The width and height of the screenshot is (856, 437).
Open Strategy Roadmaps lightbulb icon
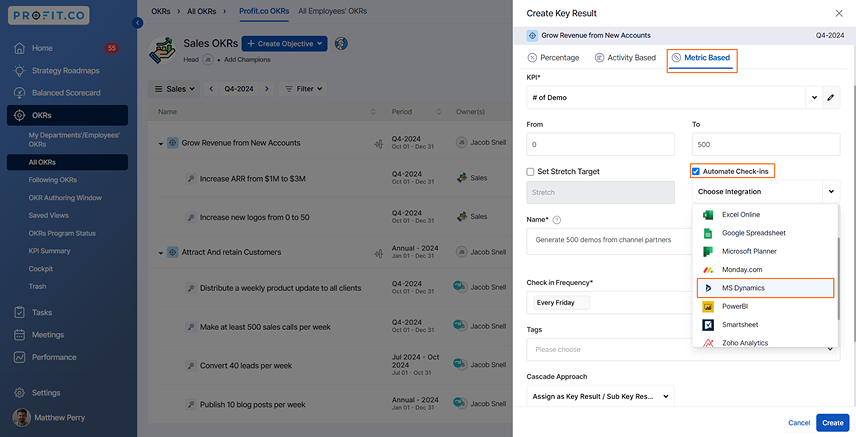(19, 70)
